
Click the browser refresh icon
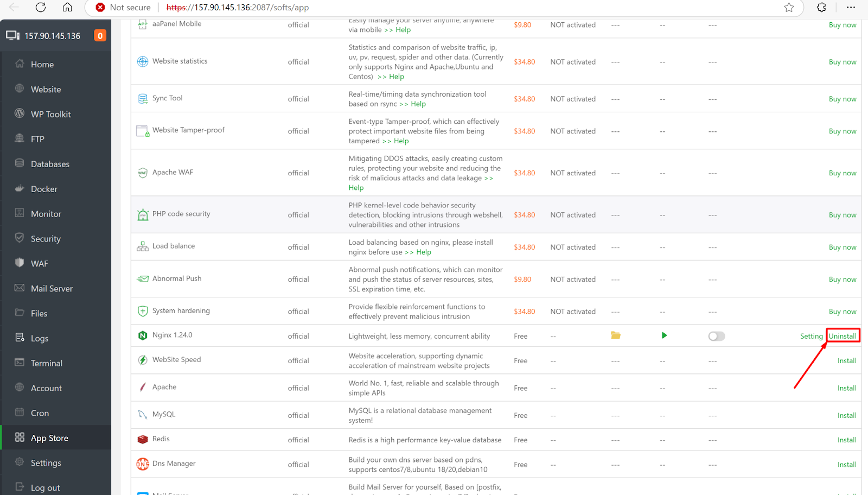click(41, 8)
